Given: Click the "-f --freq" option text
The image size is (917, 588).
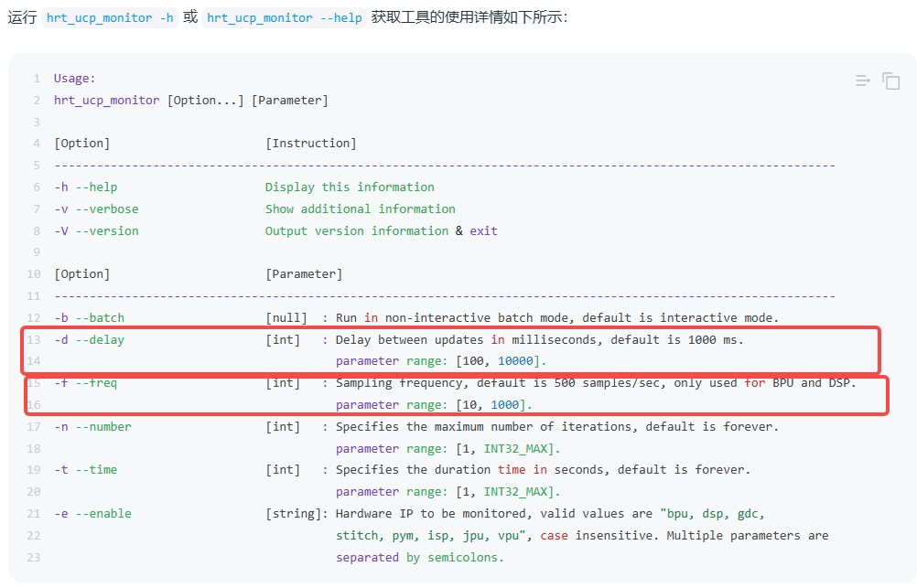Looking at the screenshot, I should point(86,383).
